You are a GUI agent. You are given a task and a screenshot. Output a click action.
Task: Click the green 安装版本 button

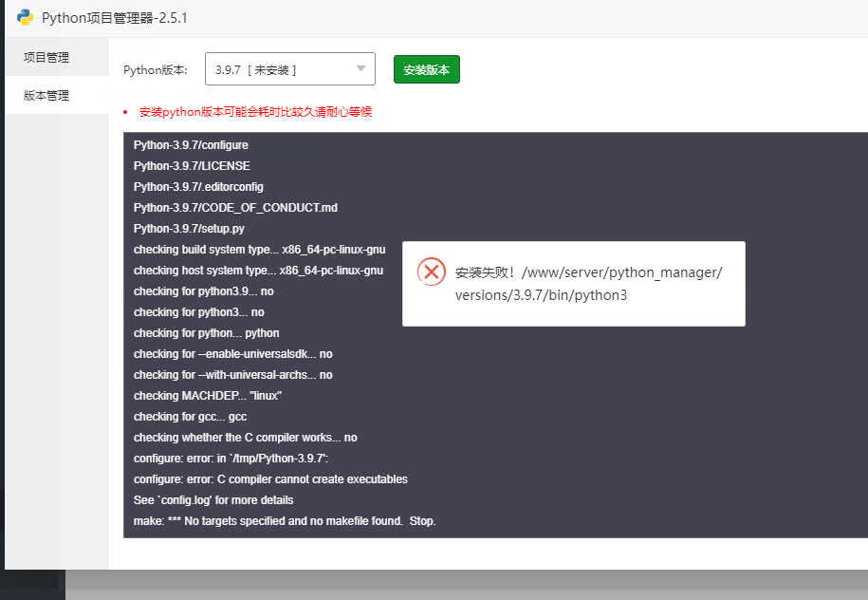point(427,70)
